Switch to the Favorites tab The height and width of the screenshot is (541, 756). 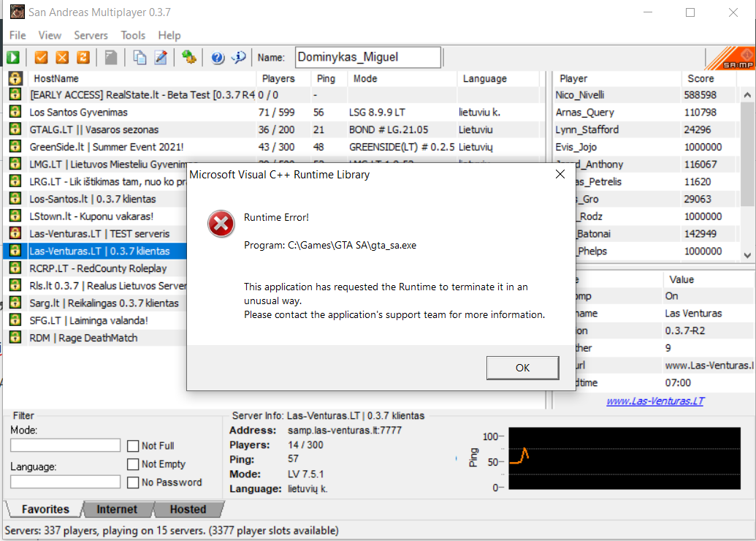[45, 509]
